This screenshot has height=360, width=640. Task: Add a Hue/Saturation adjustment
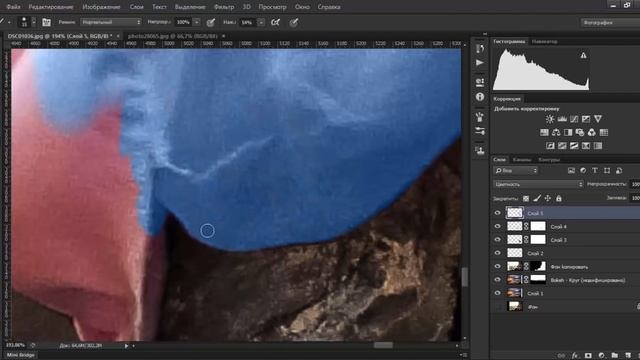pos(544,132)
